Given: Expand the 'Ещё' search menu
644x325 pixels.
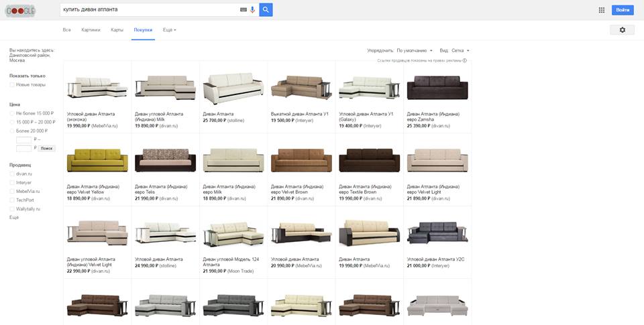Looking at the screenshot, I should click(x=169, y=30).
